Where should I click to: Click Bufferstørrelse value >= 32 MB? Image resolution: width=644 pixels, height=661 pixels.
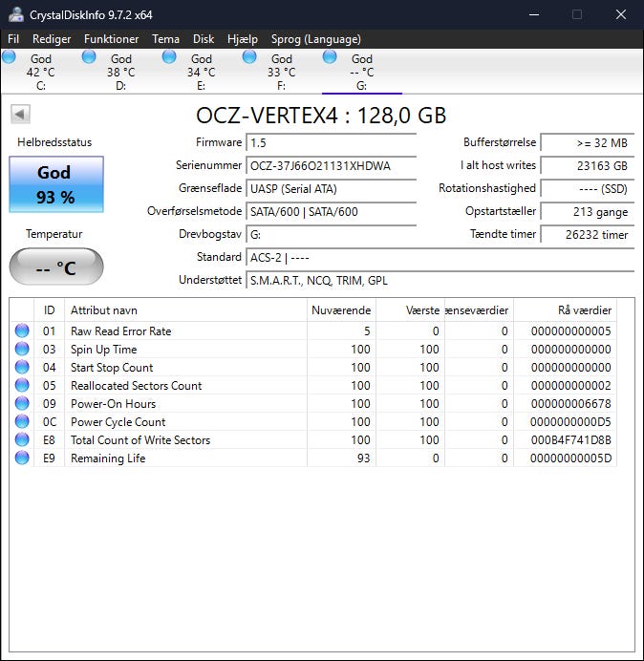tap(587, 142)
